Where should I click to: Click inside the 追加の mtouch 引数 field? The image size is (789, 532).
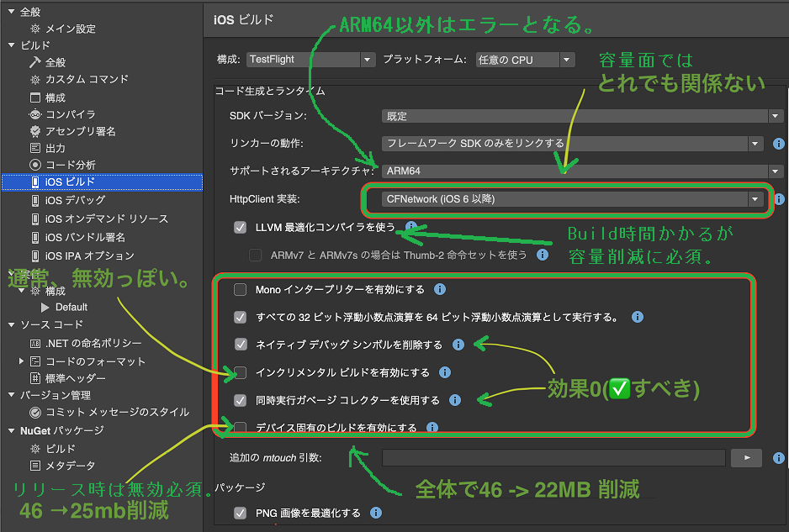(555, 458)
